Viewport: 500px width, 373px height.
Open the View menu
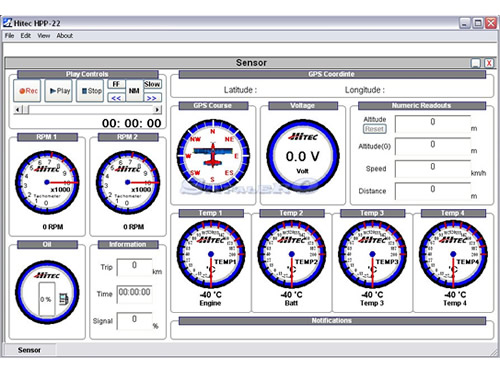[x=43, y=36]
